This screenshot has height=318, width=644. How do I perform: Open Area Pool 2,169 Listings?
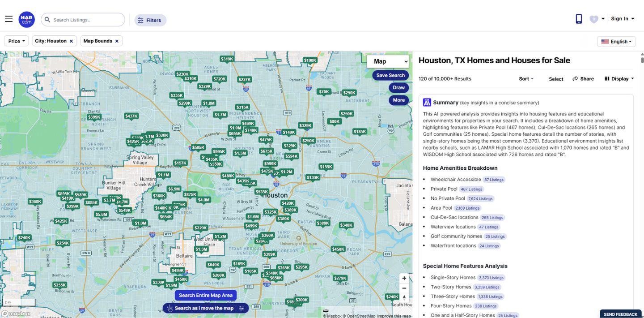pos(467,208)
